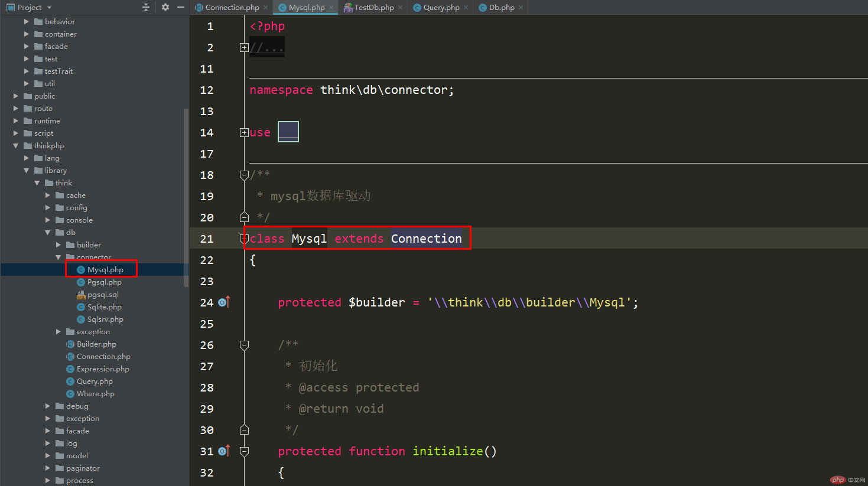
Task: Select the cache folder
Action: click(76, 195)
